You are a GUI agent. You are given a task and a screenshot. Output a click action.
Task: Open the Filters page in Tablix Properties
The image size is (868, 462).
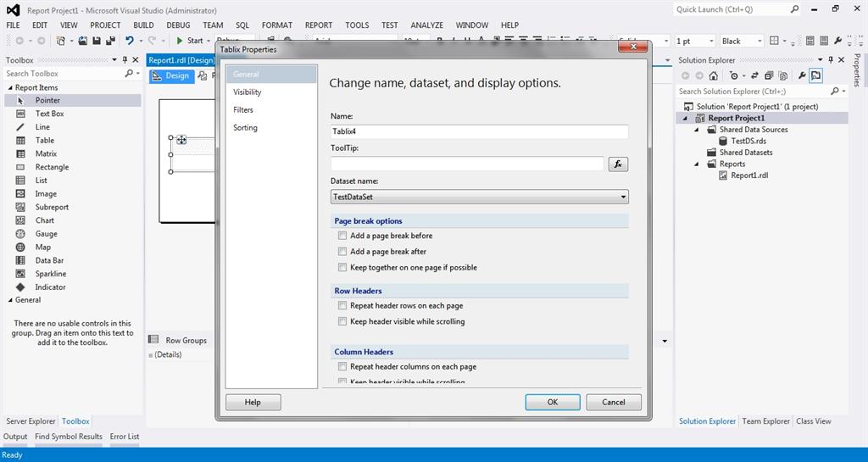pos(243,110)
